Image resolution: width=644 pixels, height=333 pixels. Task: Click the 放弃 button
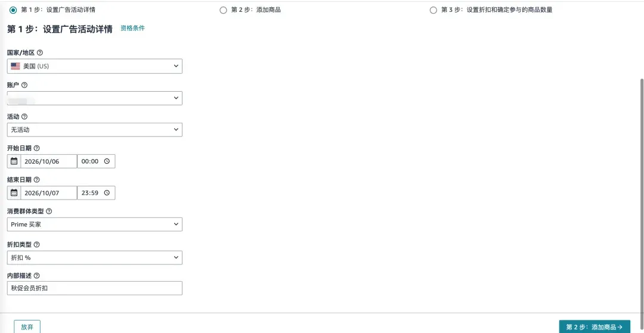click(x=27, y=327)
